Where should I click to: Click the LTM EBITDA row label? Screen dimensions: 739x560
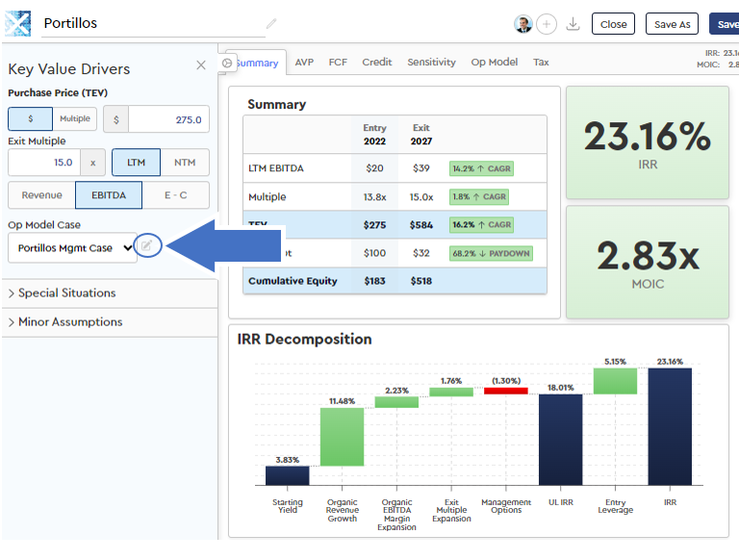(276, 168)
